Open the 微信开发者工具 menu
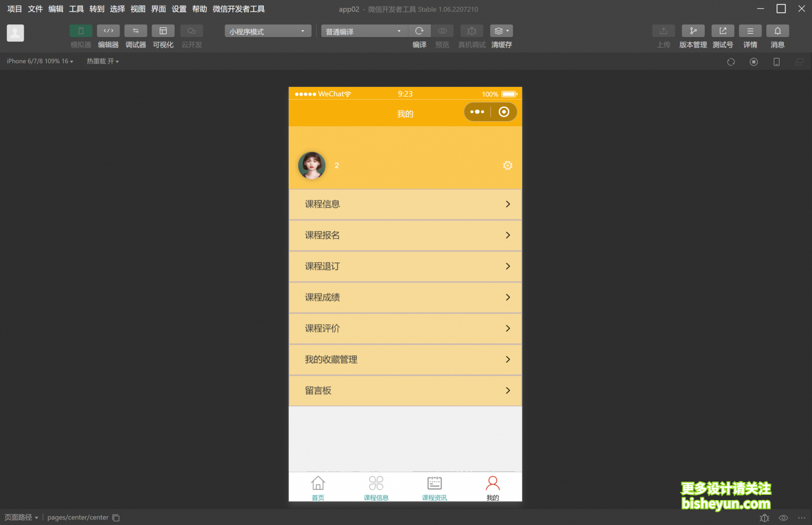The image size is (812, 525). 239,9
